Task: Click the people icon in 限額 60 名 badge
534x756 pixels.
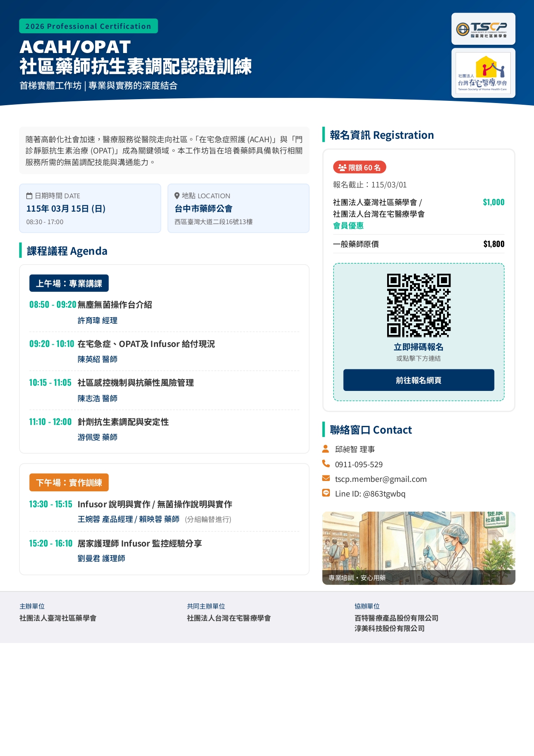Action: 342,168
